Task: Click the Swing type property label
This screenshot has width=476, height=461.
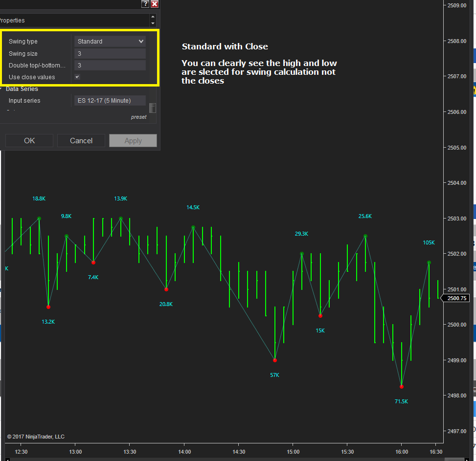Action: (23, 41)
